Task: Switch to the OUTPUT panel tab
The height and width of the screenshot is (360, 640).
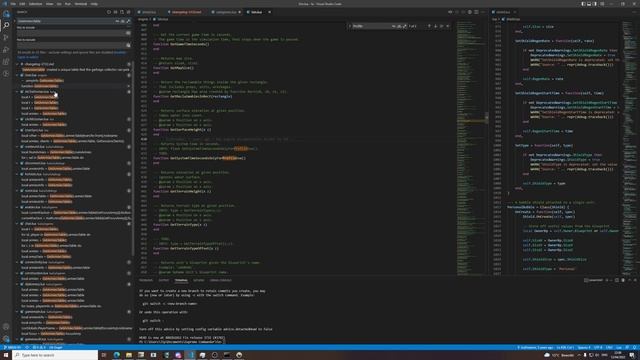Action: click(x=164, y=280)
